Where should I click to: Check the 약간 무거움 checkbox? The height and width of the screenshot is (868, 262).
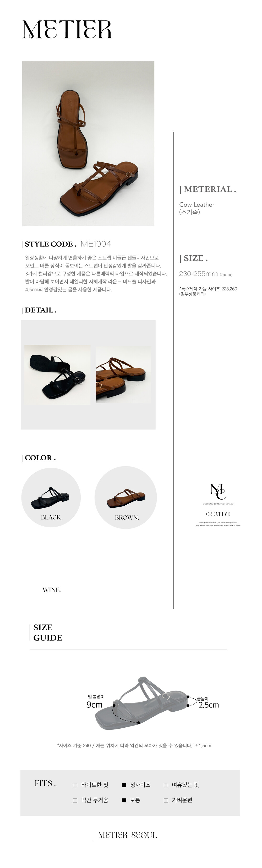tap(75, 800)
